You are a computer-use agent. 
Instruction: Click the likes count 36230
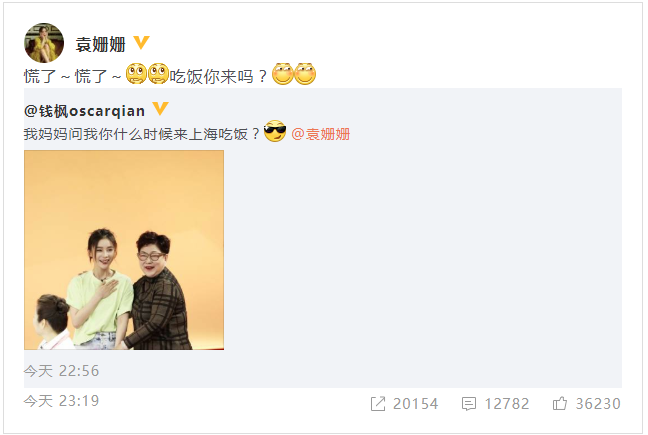(598, 404)
